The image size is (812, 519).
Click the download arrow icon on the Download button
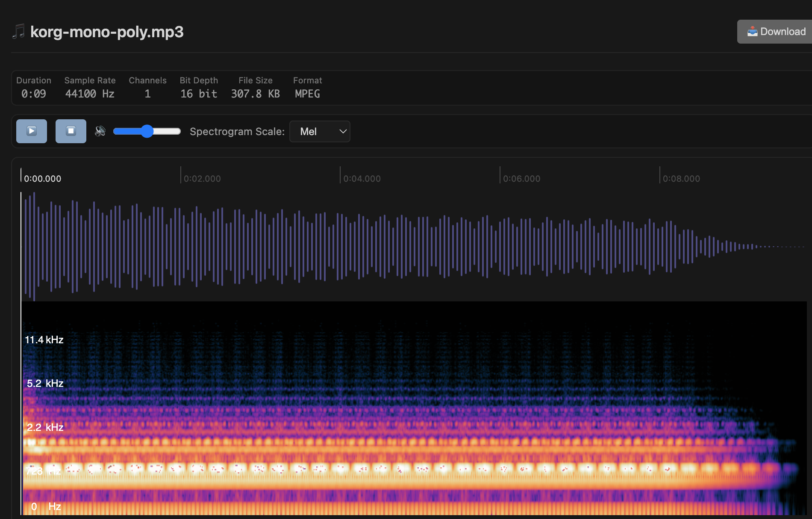[x=752, y=31]
